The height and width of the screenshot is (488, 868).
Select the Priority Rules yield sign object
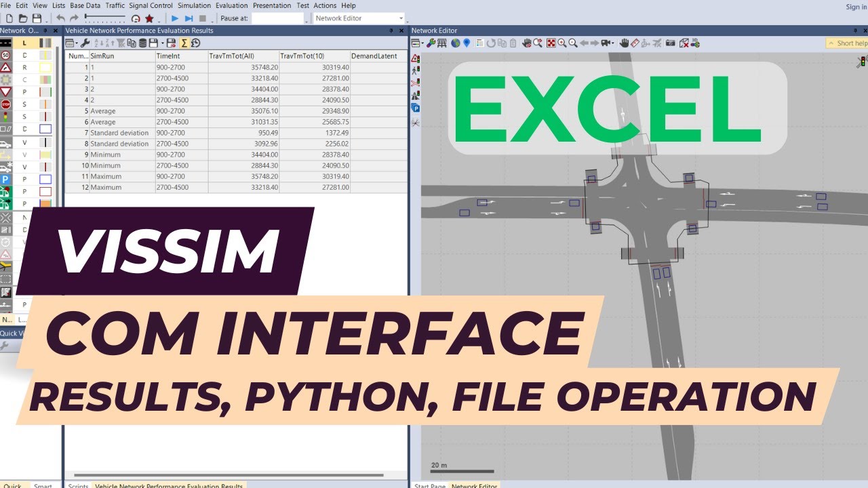pos(6,92)
